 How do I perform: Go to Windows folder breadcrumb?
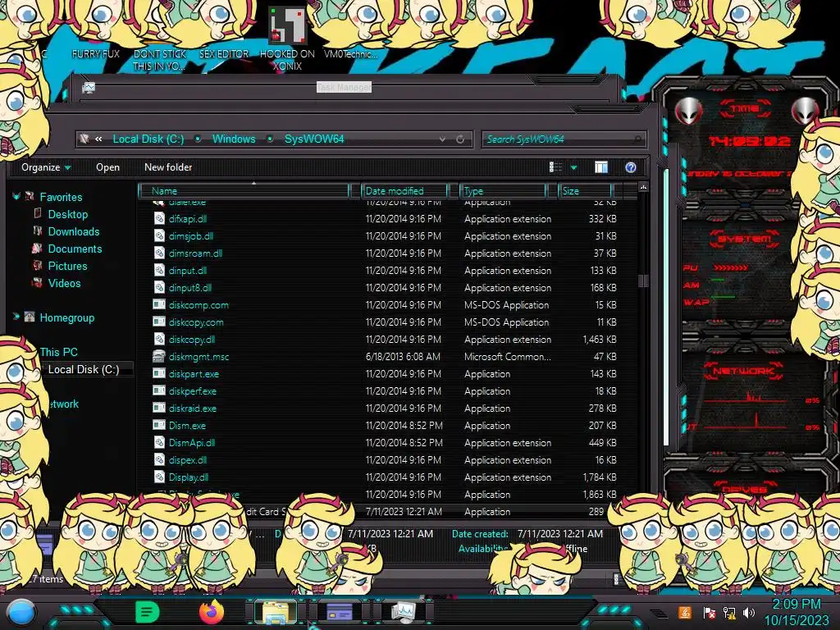coord(234,139)
